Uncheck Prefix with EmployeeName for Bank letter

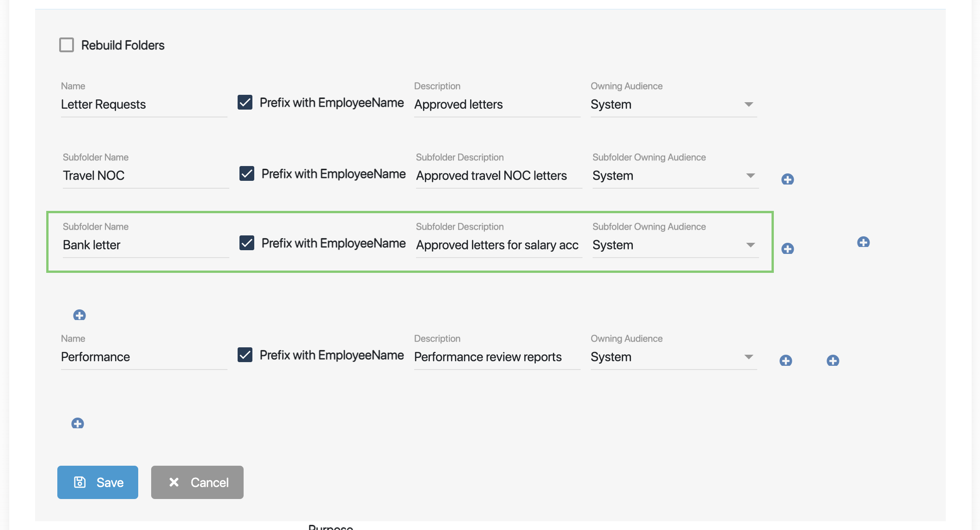coord(247,243)
